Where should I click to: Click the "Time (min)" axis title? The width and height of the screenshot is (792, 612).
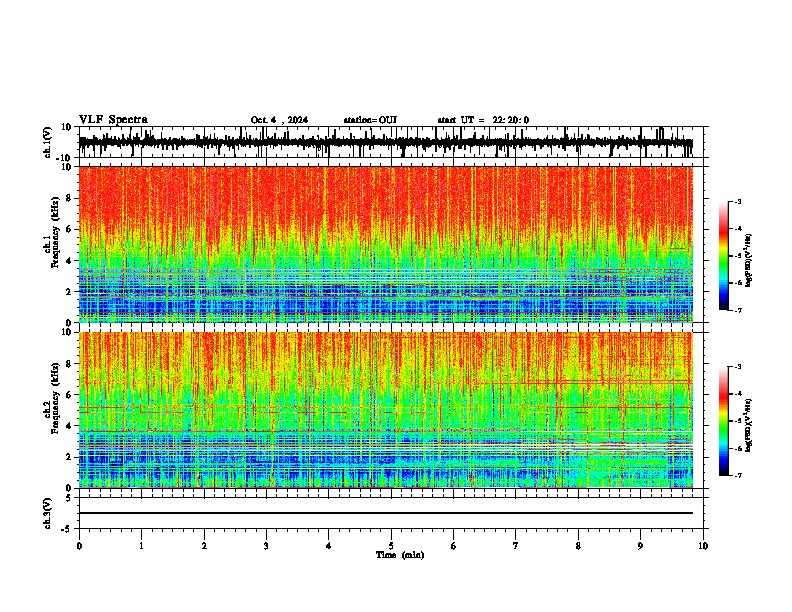click(x=400, y=555)
